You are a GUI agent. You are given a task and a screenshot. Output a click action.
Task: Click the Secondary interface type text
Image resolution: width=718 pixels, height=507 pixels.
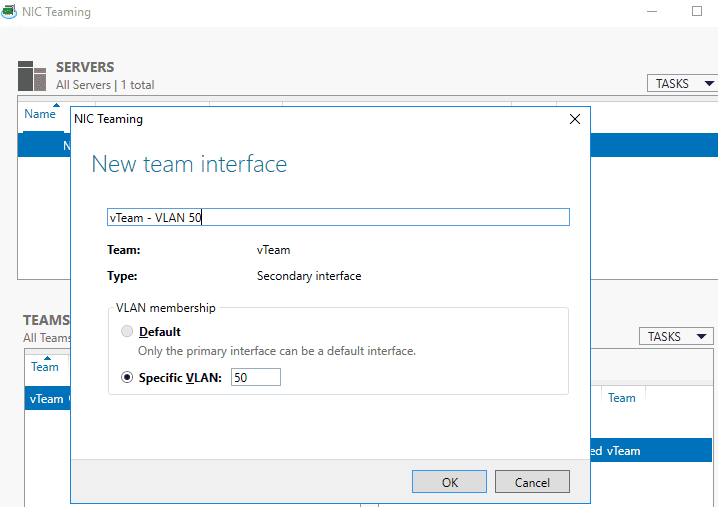(x=309, y=276)
